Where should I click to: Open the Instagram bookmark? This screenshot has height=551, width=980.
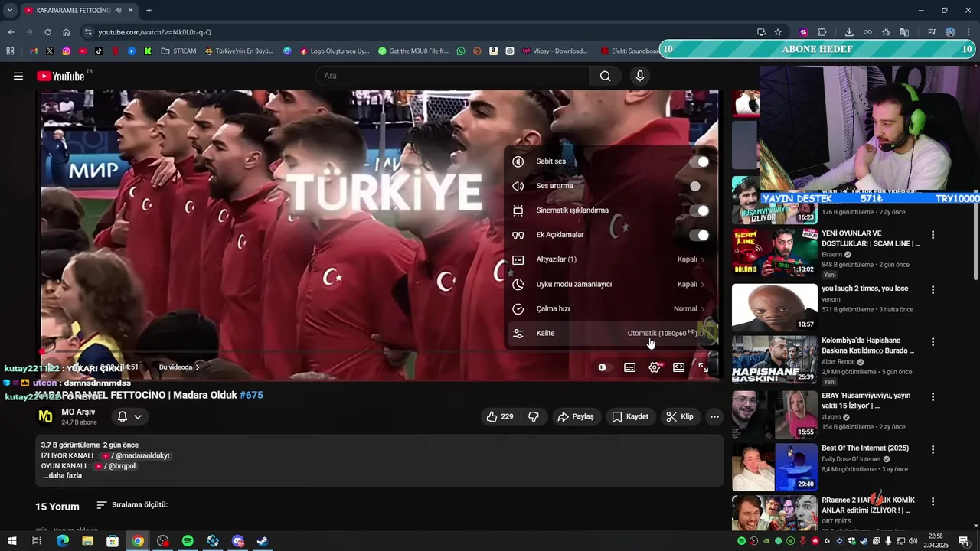click(x=67, y=51)
